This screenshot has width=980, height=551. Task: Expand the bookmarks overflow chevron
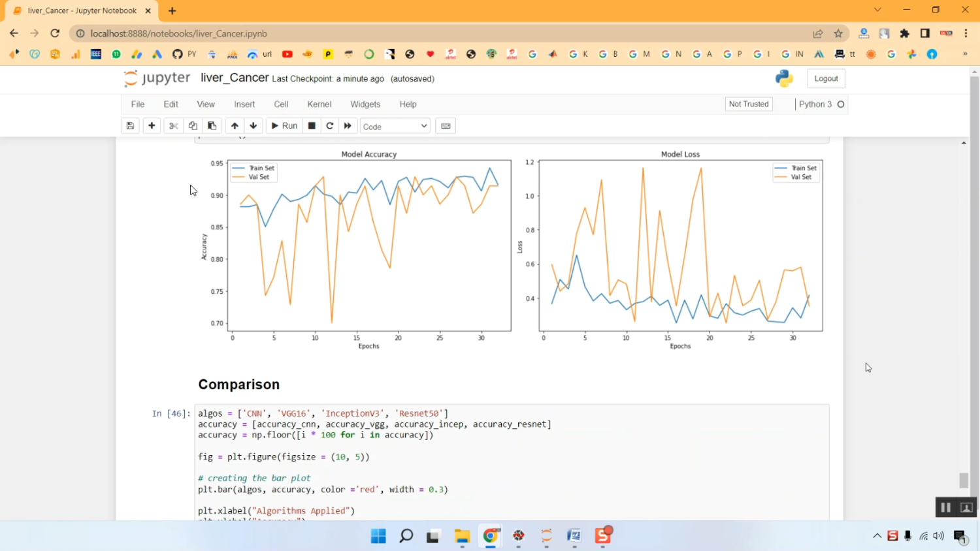[x=965, y=54]
